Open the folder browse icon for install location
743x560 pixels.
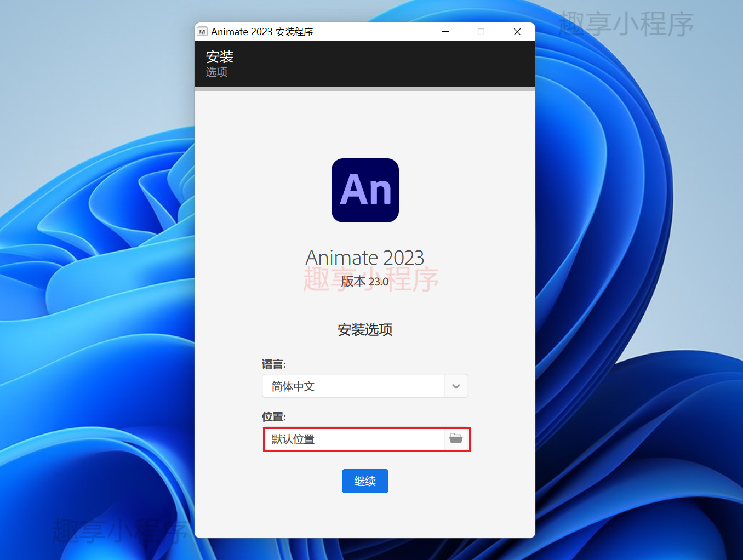[456, 439]
